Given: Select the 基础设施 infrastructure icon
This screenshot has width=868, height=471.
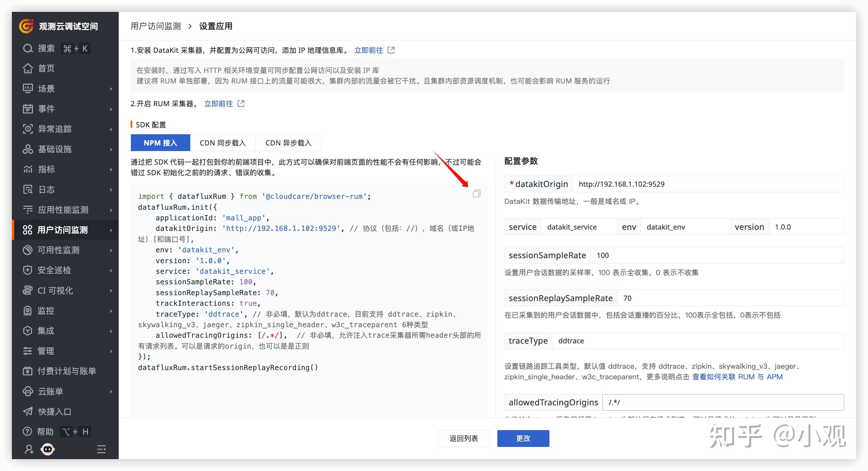Looking at the screenshot, I should click(28, 149).
